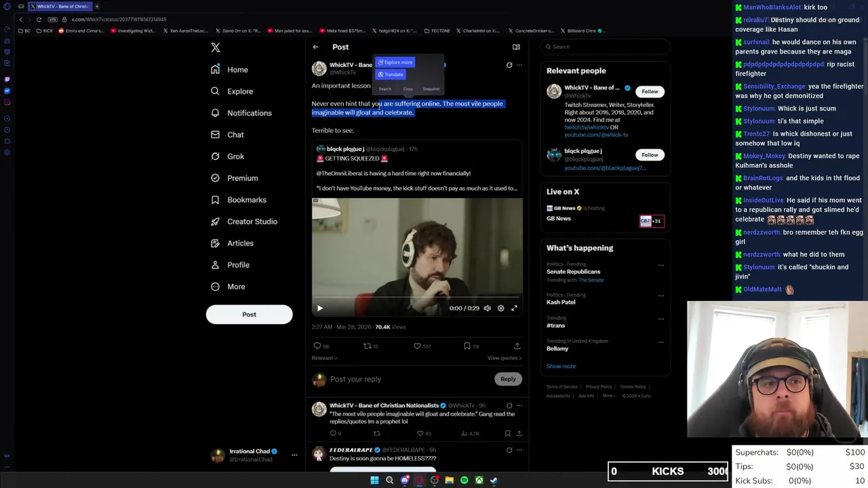Viewport: 868px width, 488px height.
Task: Click the X search box
Action: (x=606, y=47)
